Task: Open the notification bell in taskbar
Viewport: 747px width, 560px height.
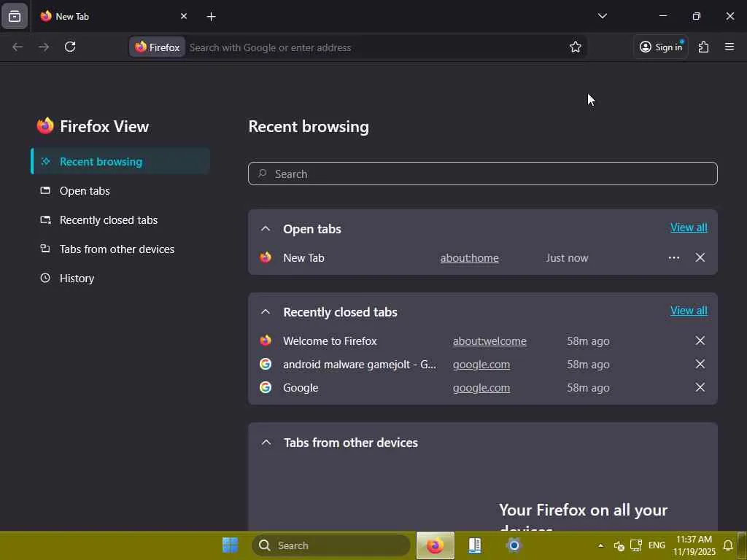Action: pyautogui.click(x=728, y=545)
